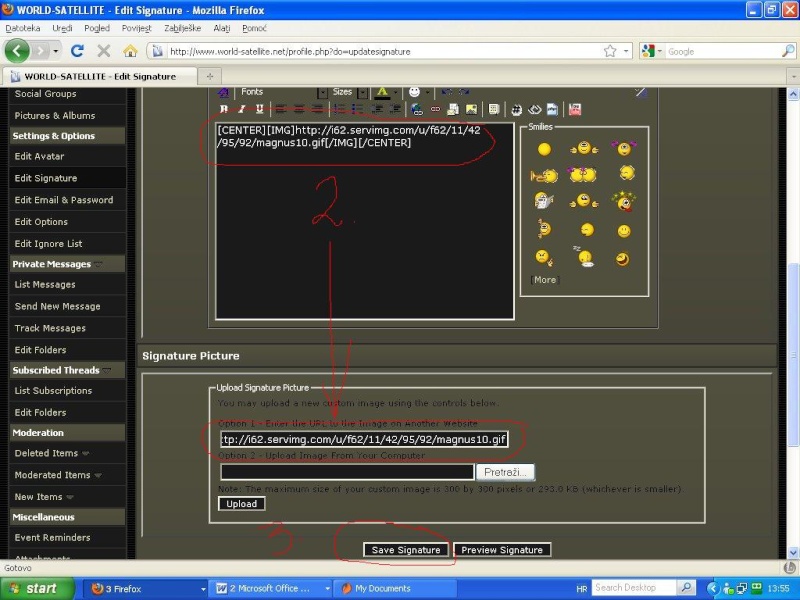Wrap selection in QUOTE tags
Viewport: 800px width, 600px height.
493,109
